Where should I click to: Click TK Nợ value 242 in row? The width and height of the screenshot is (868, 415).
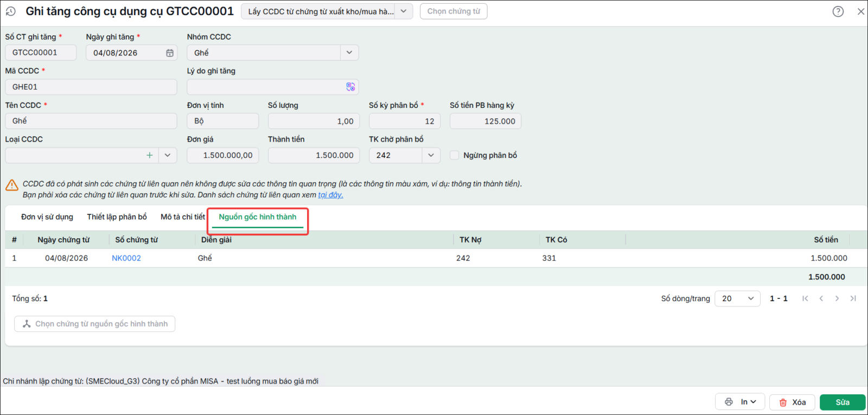click(463, 258)
